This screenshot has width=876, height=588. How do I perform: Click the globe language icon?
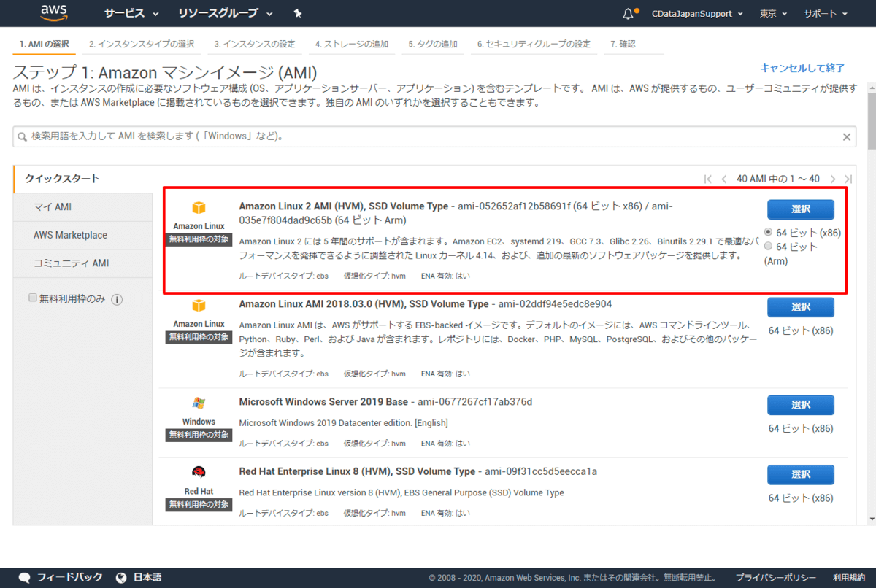point(121,577)
